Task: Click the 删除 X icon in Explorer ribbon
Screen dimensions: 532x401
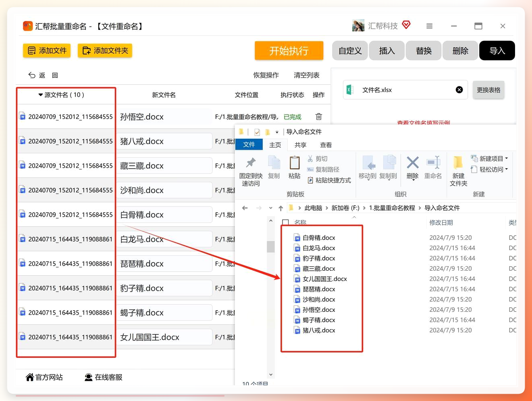Action: click(x=412, y=162)
